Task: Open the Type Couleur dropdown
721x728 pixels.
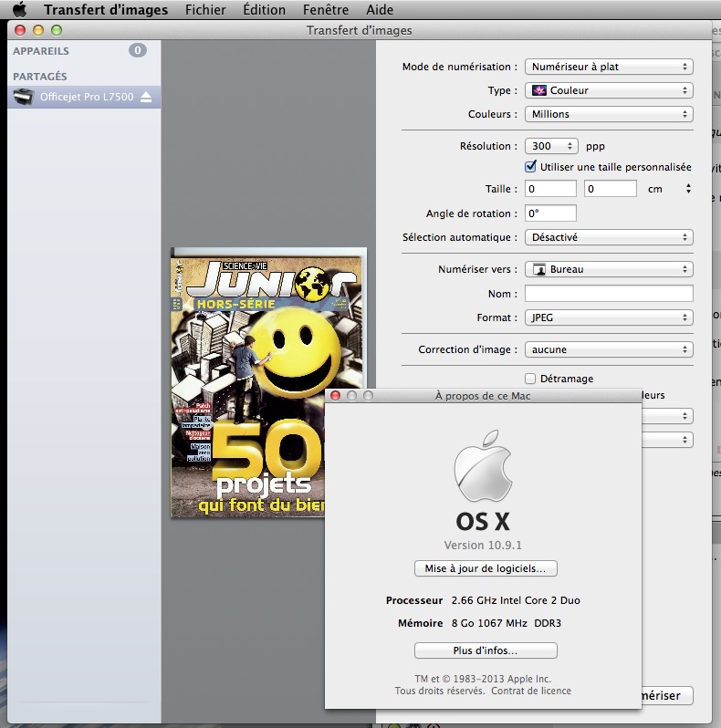Action: tap(609, 90)
